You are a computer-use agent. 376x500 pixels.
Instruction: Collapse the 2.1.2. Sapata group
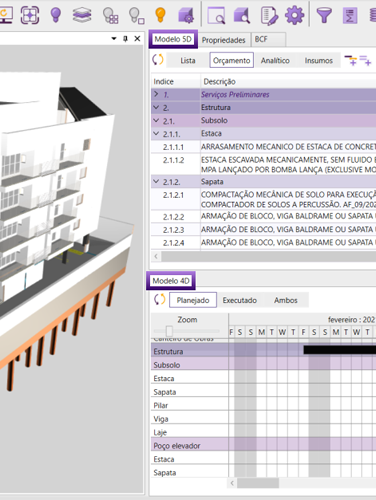(156, 182)
